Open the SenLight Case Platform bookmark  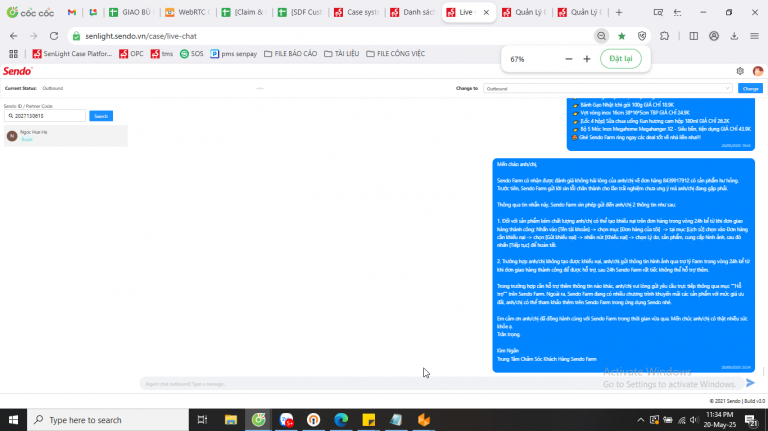coord(72,54)
